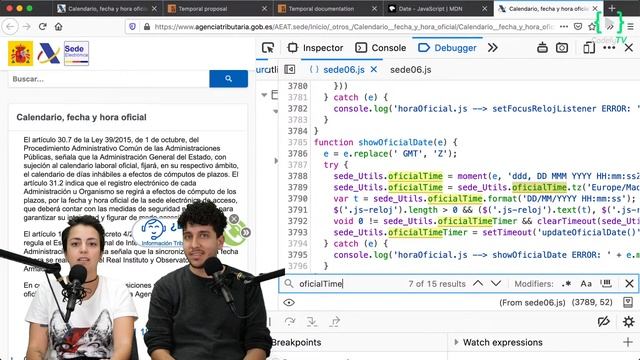This screenshot has width=640, height=360.
Task: Select the Debugger panel tab
Action: pyautogui.click(x=447, y=48)
